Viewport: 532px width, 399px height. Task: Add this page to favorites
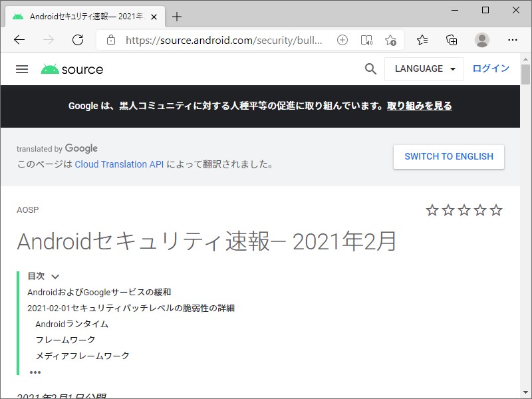[x=391, y=39]
